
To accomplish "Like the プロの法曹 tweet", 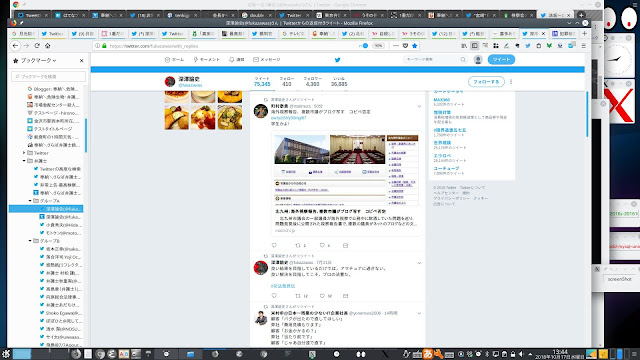I will (322, 296).
